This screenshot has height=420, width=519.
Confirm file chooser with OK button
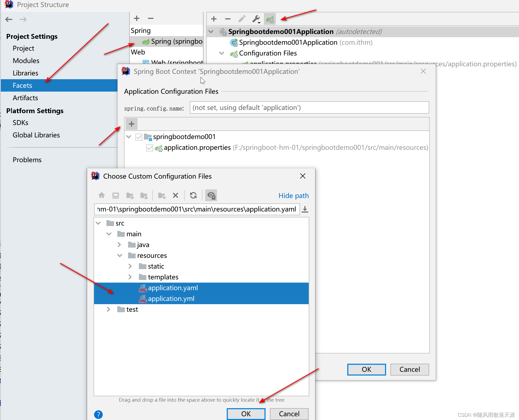coord(246,414)
